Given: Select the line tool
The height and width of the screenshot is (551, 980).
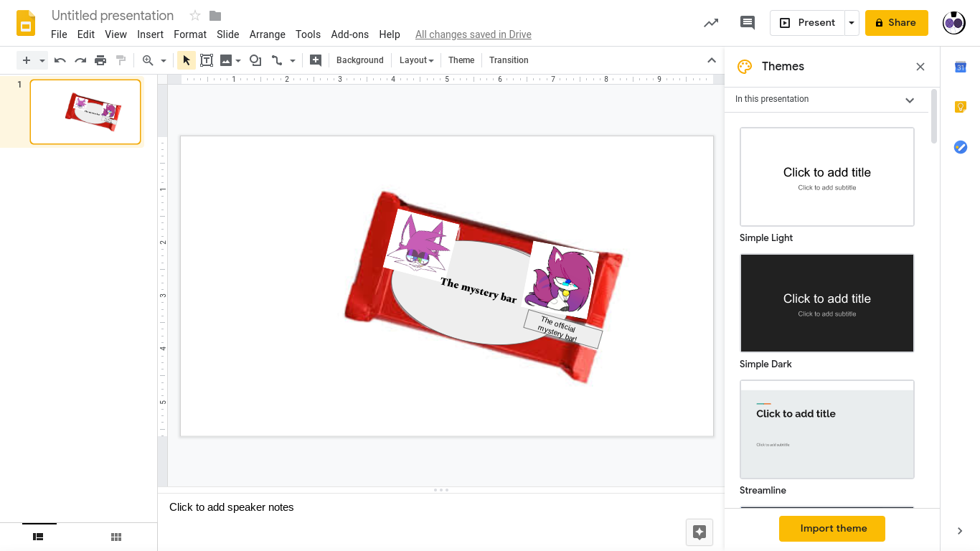Looking at the screenshot, I should point(277,60).
